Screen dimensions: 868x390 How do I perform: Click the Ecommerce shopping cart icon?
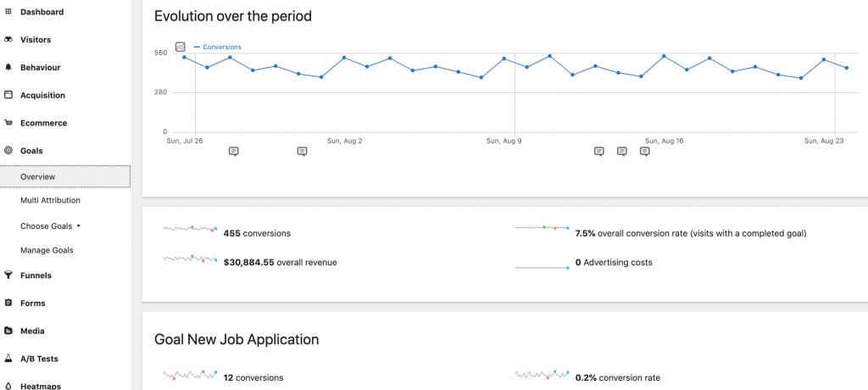point(8,123)
